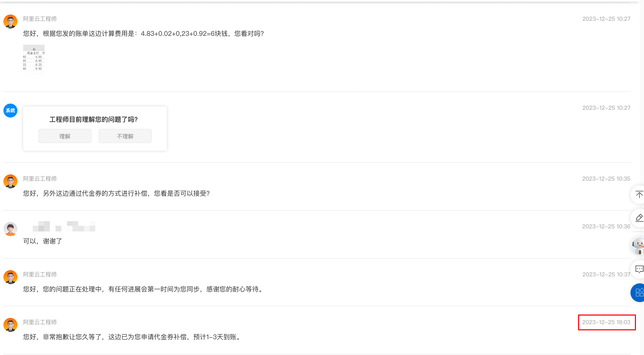Viewport: 644px width, 355px height.
Task: Click engineer avatar on 18:03 message
Action: pyautogui.click(x=10, y=325)
